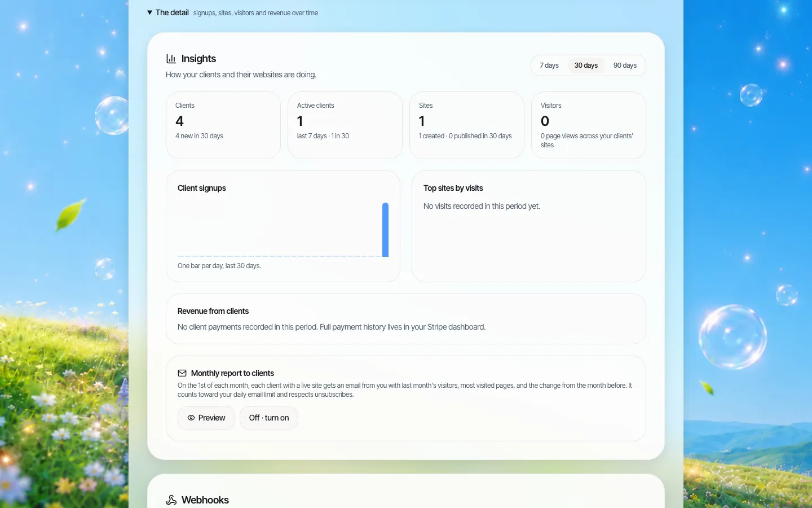
Task: Click the Sites count card
Action: pos(467,125)
